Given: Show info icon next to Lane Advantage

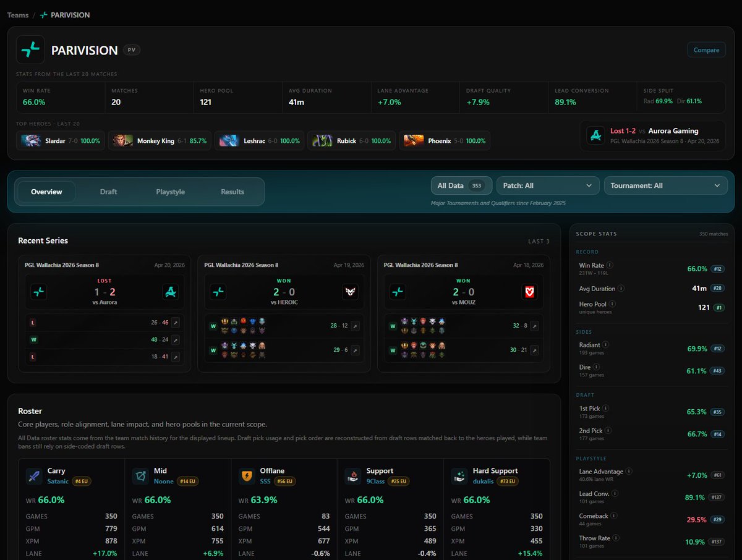Looking at the screenshot, I should (629, 471).
